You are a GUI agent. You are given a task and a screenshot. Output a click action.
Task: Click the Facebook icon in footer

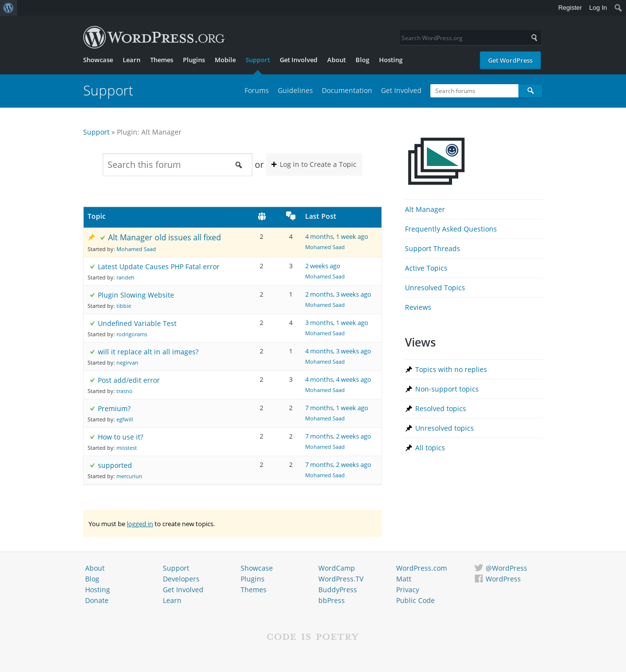(x=479, y=579)
